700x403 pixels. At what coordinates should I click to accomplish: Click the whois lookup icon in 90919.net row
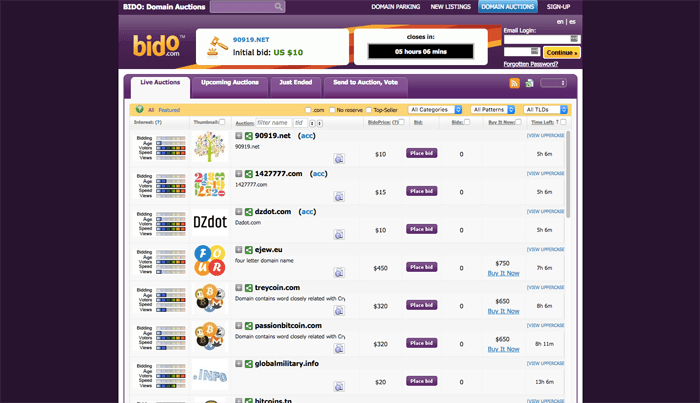pyautogui.click(x=339, y=158)
